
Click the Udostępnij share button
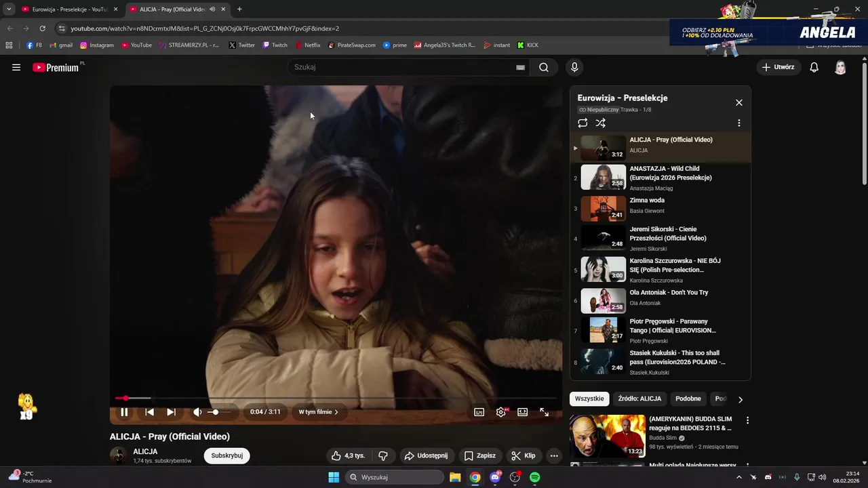[x=426, y=455]
